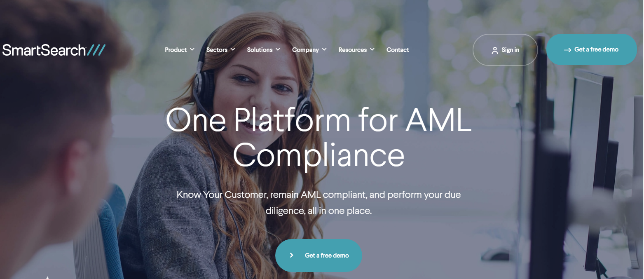Open the Product menu item

(x=176, y=49)
